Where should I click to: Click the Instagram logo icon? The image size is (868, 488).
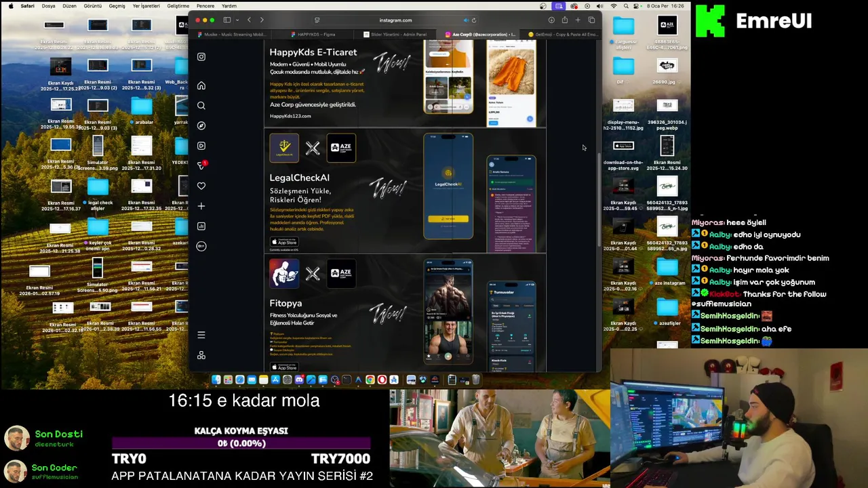201,57
